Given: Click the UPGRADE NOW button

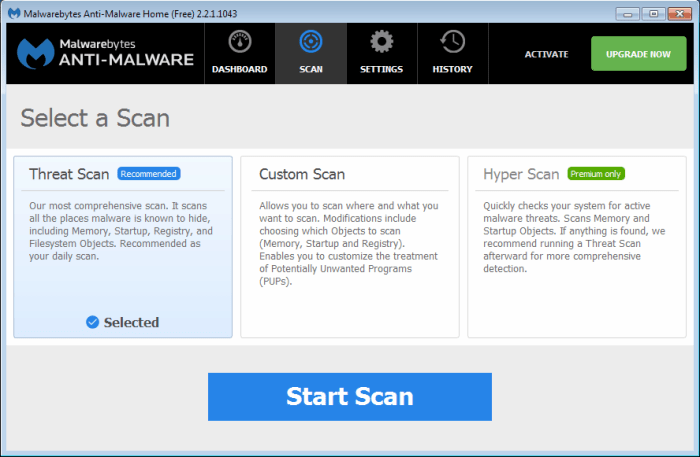Looking at the screenshot, I should [638, 54].
